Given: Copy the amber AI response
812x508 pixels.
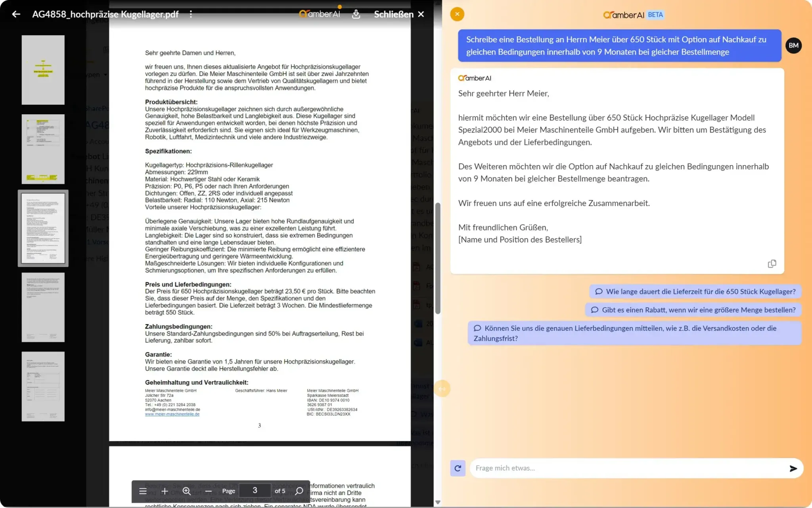Looking at the screenshot, I should (x=772, y=264).
